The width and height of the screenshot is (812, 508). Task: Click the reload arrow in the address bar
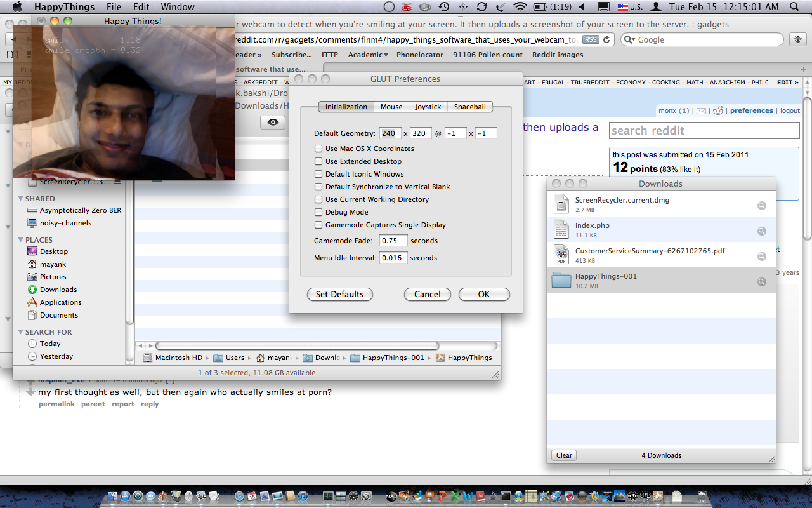pyautogui.click(x=607, y=39)
